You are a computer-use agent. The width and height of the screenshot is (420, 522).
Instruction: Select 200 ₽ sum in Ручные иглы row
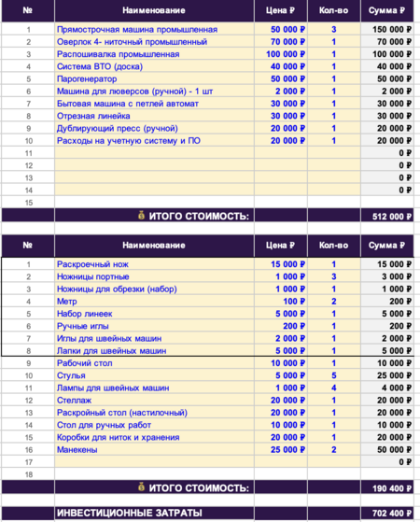pos(387,326)
